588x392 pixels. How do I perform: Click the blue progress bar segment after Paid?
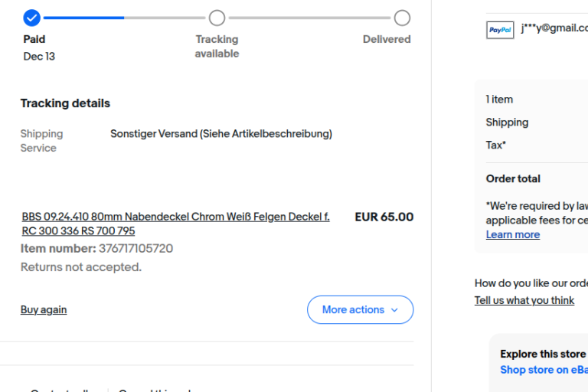[x=83, y=18]
